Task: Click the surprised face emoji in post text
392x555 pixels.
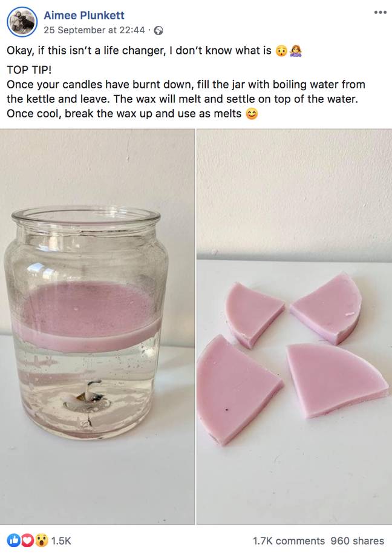Action: [282, 51]
